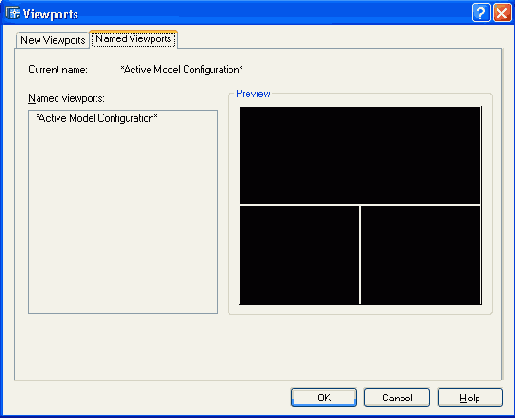This screenshot has width=515, height=418.
Task: Click the vertical divider between the lower preview panes
Action: pos(360,255)
